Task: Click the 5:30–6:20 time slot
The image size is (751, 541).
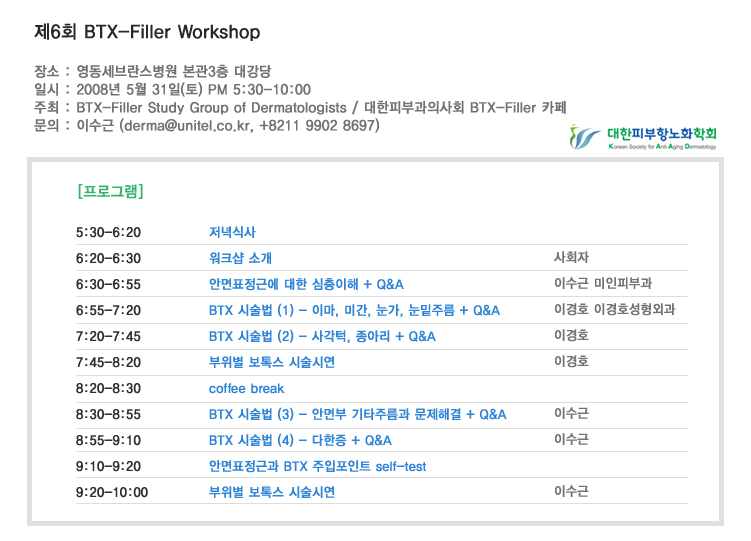Action: (108, 232)
